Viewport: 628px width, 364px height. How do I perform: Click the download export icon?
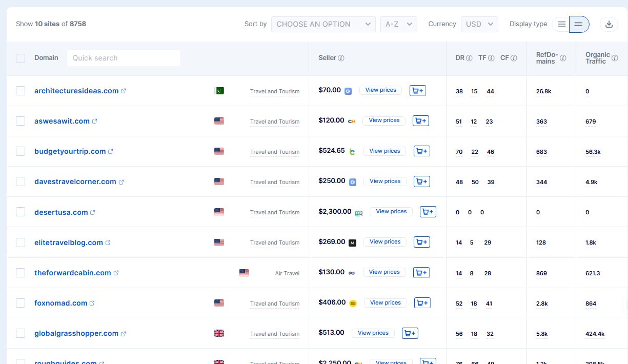(609, 24)
